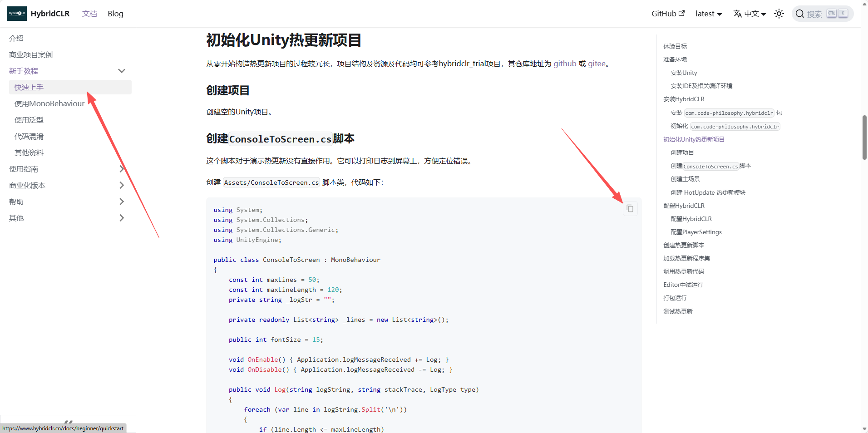Image resolution: width=868 pixels, height=433 pixels.
Task: Open 其他资料 sidebar page
Action: 29,153
